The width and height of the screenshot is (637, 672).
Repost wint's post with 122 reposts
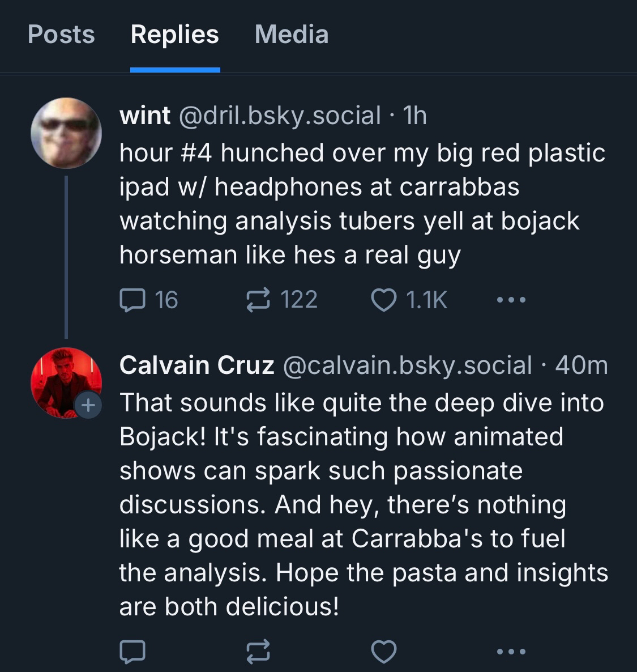pyautogui.click(x=258, y=300)
